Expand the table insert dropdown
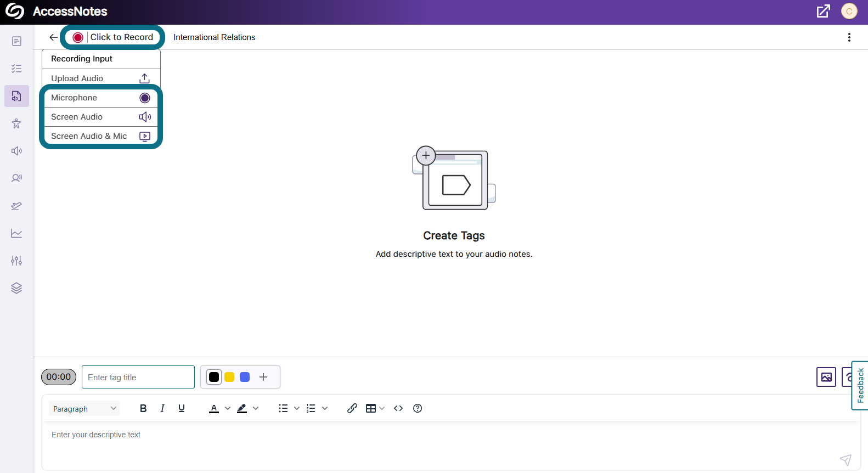The width and height of the screenshot is (868, 473). 382,408
